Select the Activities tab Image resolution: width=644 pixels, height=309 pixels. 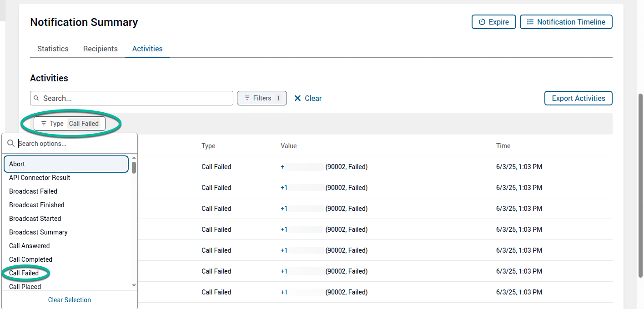pos(147,49)
